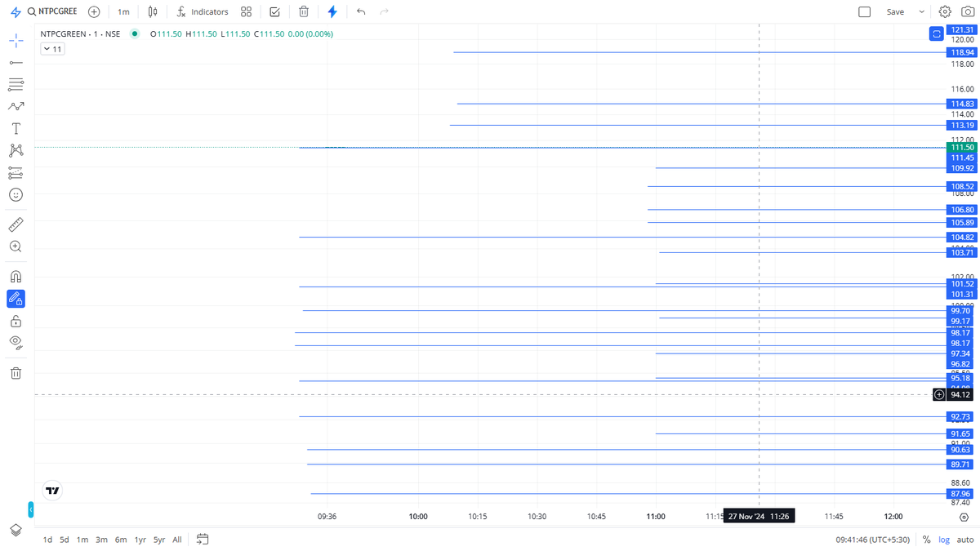980x551 pixels.
Task: Click the green market status dot
Action: click(x=135, y=33)
